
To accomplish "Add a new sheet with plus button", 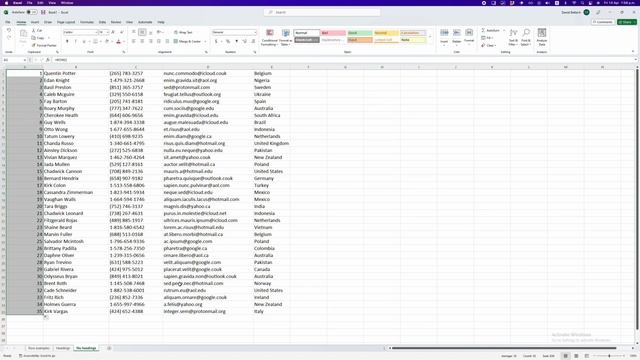I will tap(109, 348).
